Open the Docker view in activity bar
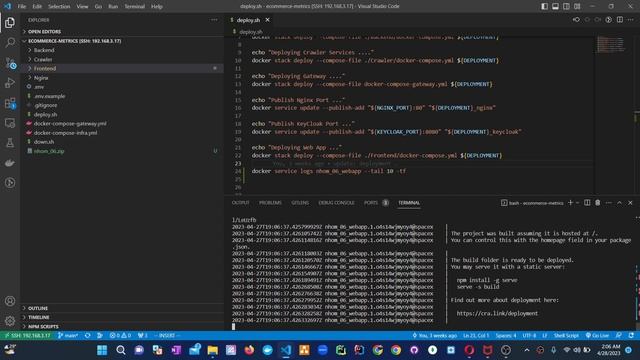Screen dimensions: 640x360 click(x=10, y=163)
